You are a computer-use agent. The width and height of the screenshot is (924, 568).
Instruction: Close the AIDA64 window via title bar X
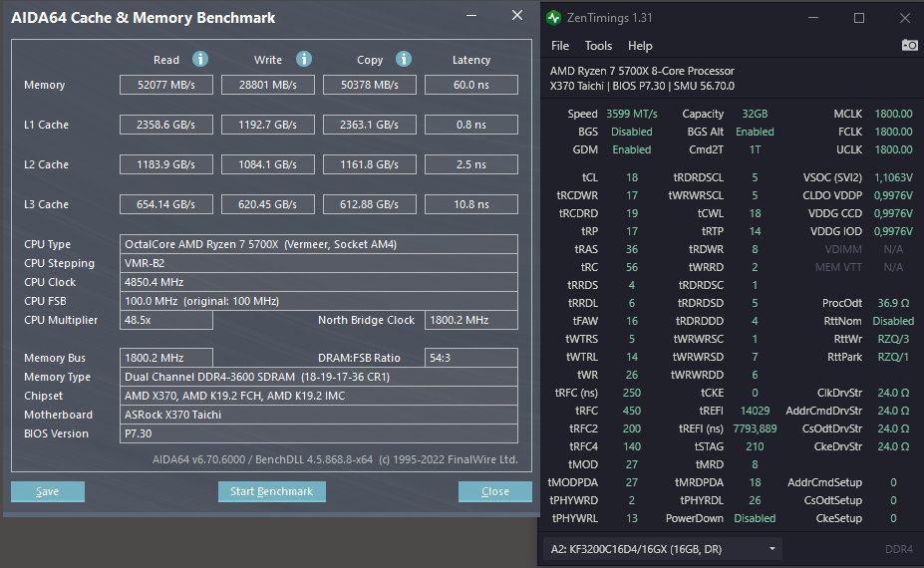pos(516,15)
